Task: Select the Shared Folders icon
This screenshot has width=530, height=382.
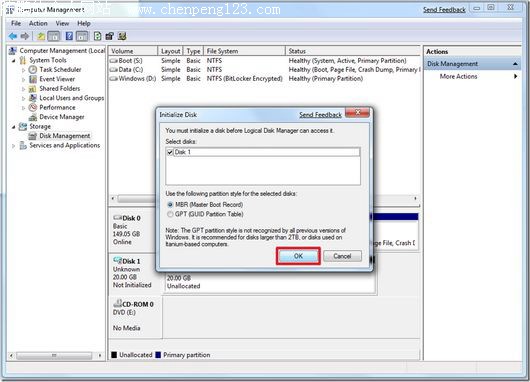Action: pyautogui.click(x=33, y=89)
